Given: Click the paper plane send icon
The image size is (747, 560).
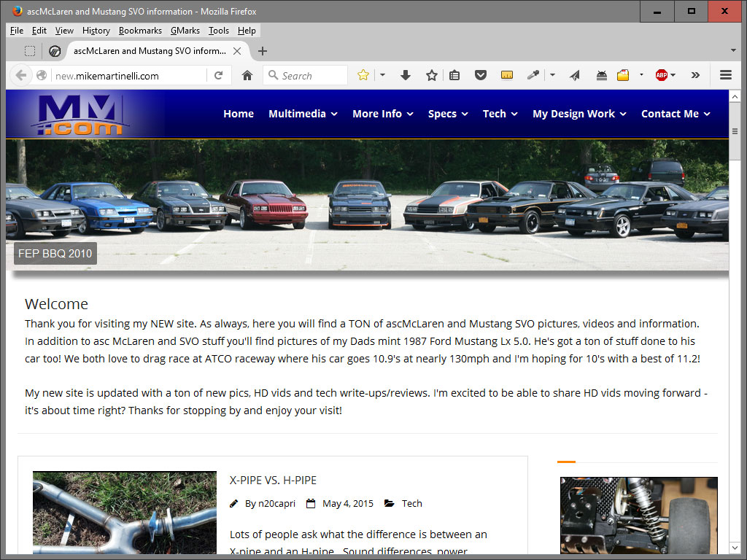Looking at the screenshot, I should tap(575, 75).
